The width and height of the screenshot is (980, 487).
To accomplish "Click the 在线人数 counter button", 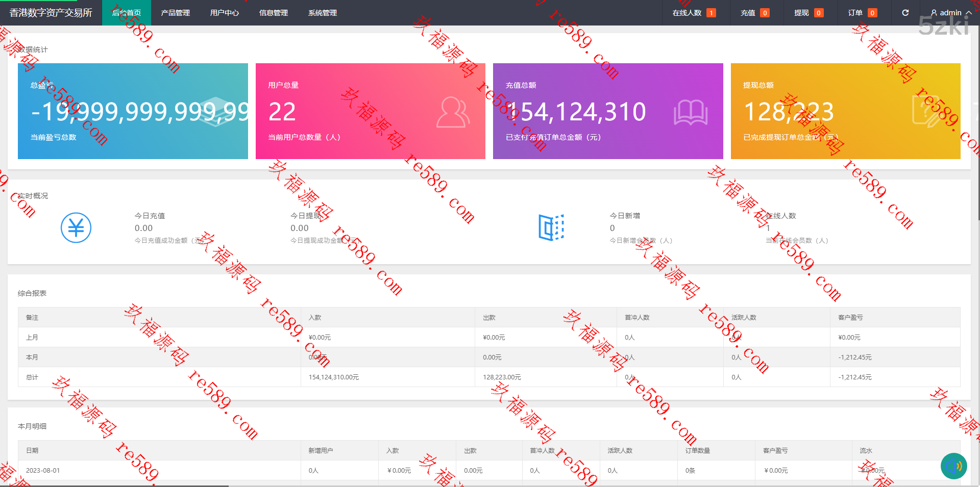I will (694, 13).
